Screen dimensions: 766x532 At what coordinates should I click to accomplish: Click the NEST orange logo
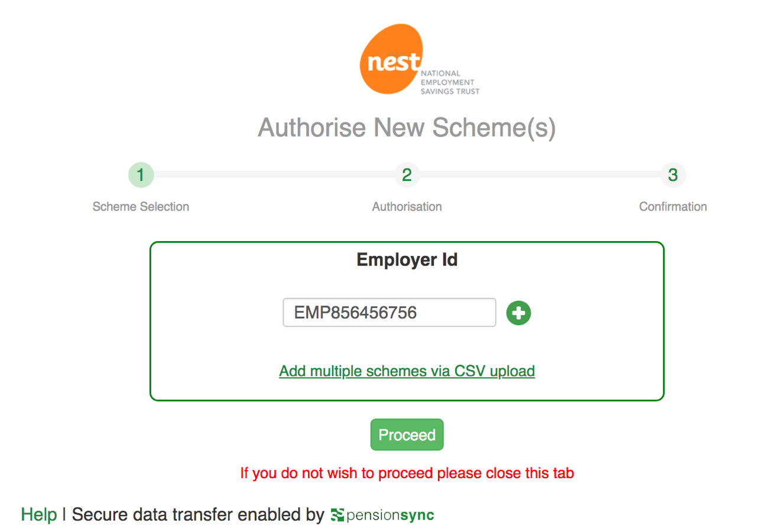(x=392, y=59)
